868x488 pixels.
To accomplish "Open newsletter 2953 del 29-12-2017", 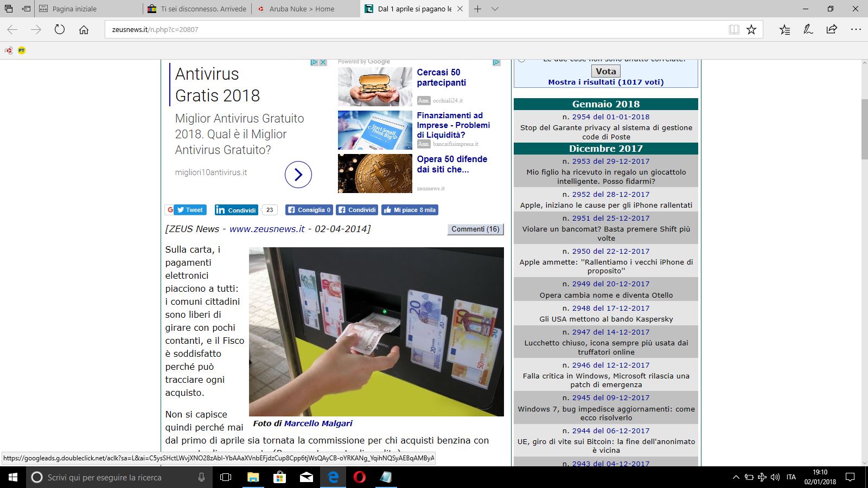I will tap(610, 161).
